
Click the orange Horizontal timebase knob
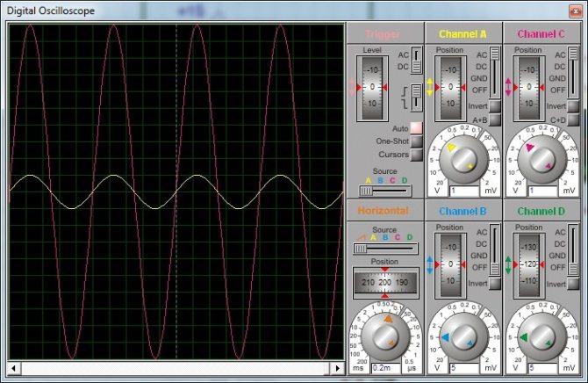(385, 336)
